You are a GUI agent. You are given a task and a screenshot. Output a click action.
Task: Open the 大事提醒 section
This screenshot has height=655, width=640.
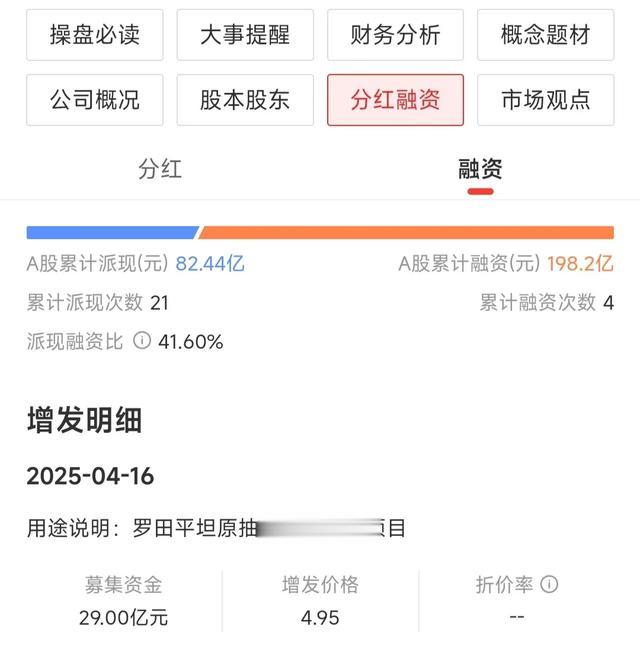click(x=245, y=36)
